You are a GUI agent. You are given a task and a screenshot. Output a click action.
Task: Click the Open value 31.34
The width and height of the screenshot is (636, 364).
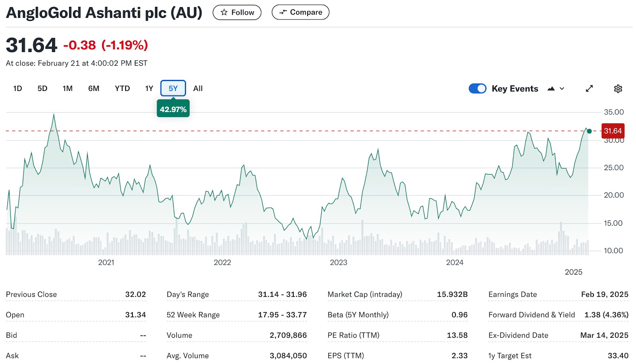pyautogui.click(x=136, y=315)
